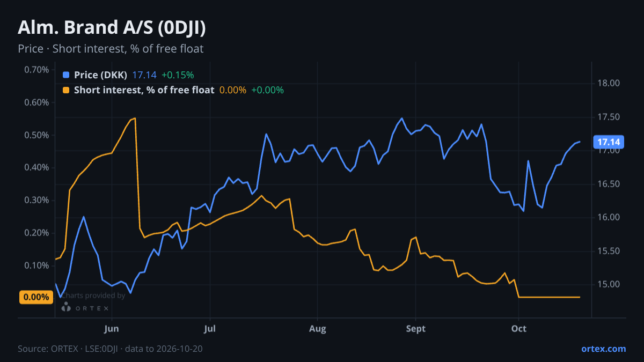Click the Oct label on the time axis
Screen dimensions: 644x362
point(518,328)
